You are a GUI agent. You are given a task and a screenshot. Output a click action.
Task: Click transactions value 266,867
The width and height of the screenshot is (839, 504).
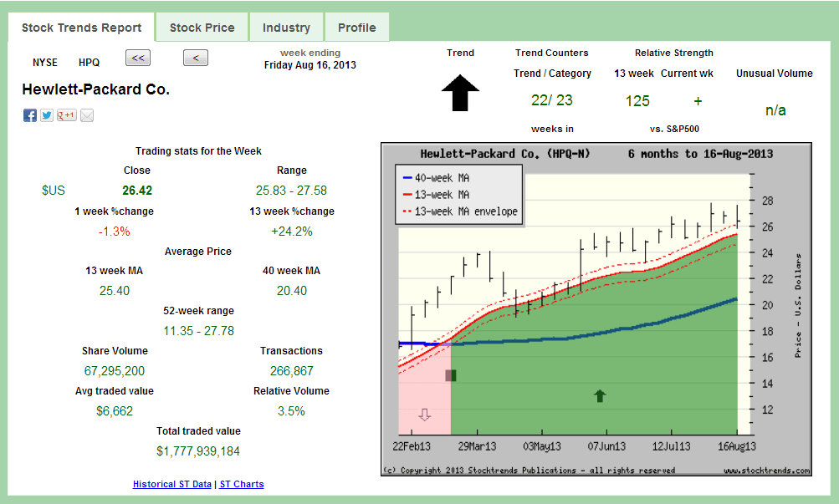[292, 371]
